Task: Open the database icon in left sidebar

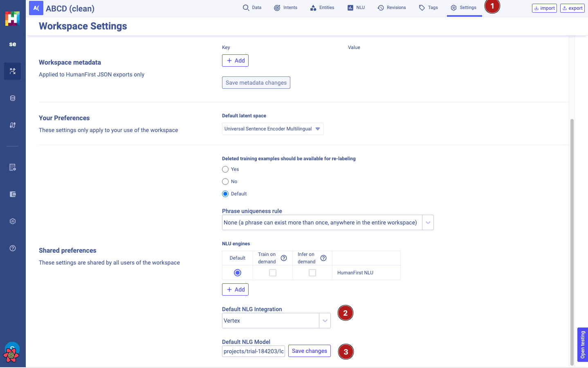Action: [13, 98]
